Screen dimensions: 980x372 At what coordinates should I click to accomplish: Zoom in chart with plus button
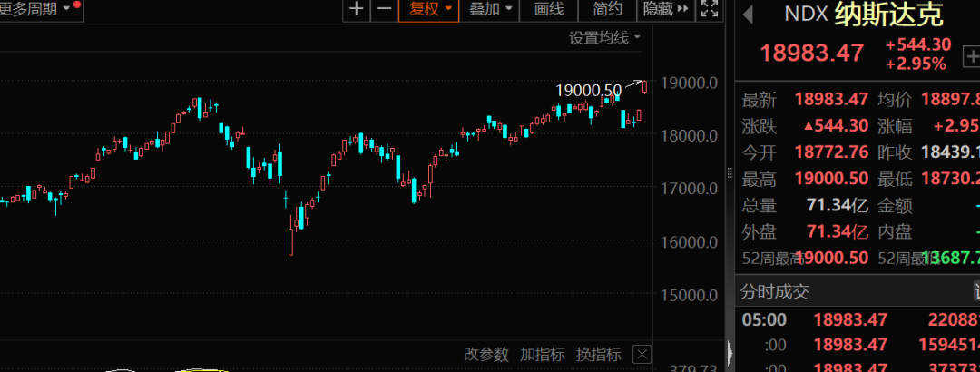[x=357, y=9]
